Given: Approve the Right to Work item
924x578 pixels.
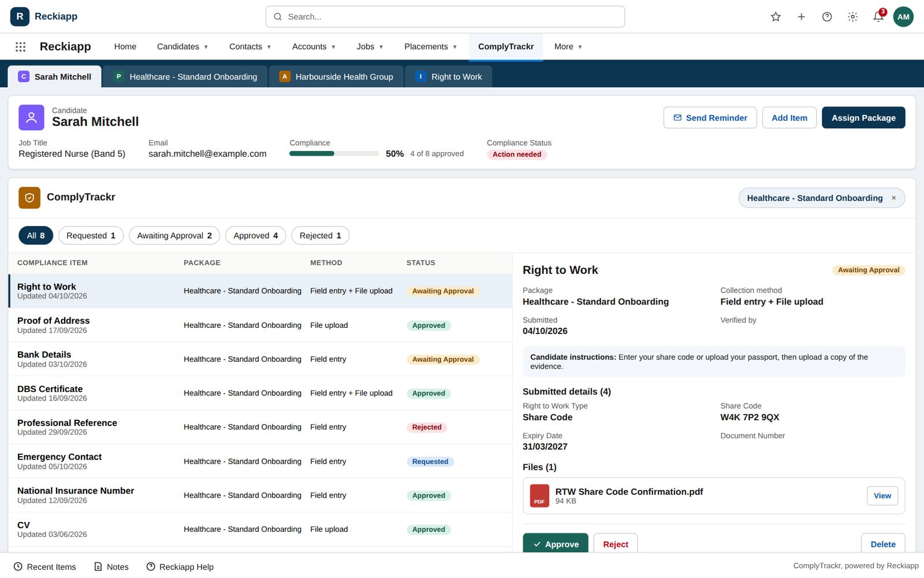Looking at the screenshot, I should [x=556, y=544].
